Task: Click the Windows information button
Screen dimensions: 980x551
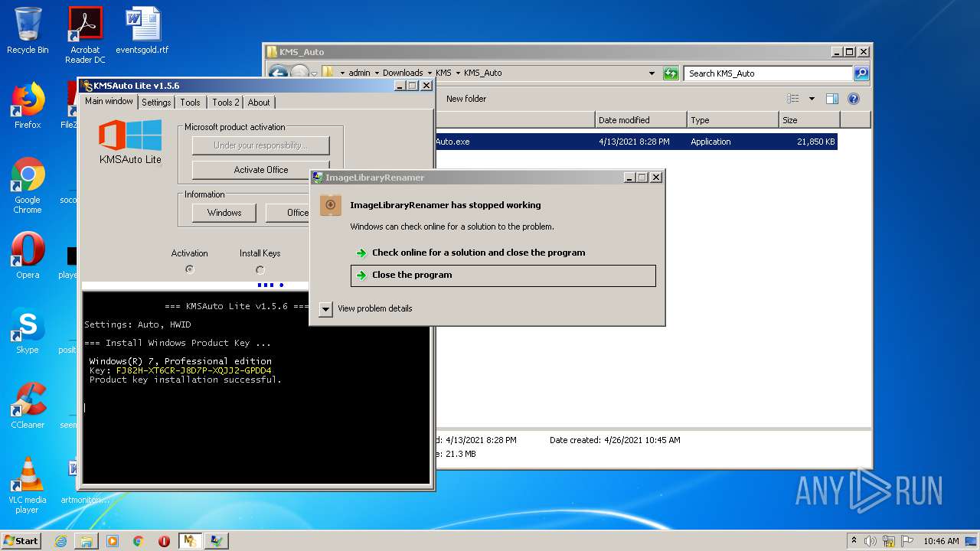Action: [224, 213]
